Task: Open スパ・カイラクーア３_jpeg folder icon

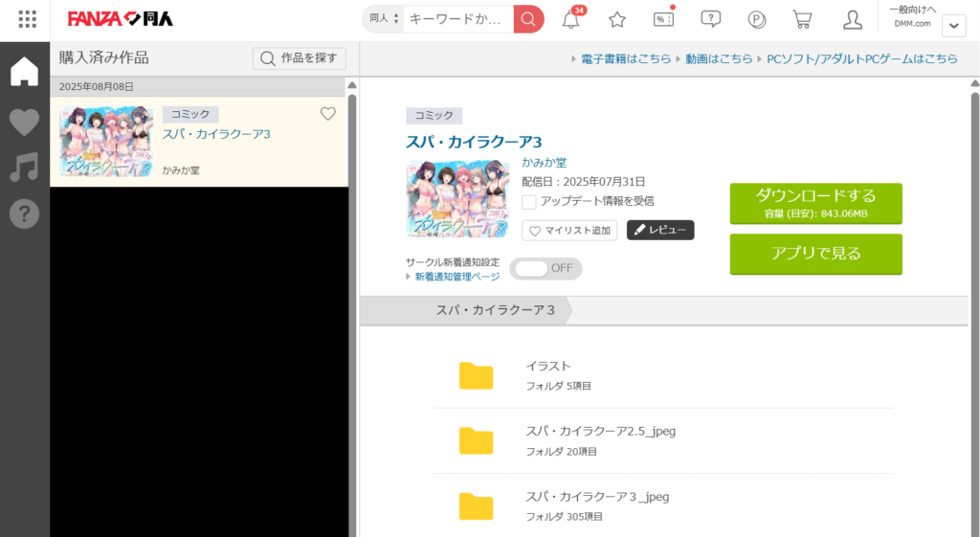Action: [x=477, y=506]
